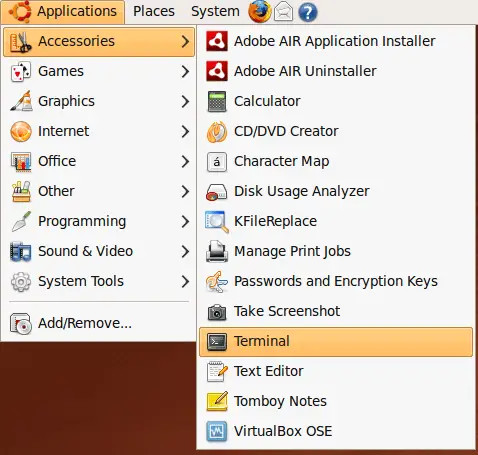Expand the System Tools submenu arrow

tap(185, 281)
